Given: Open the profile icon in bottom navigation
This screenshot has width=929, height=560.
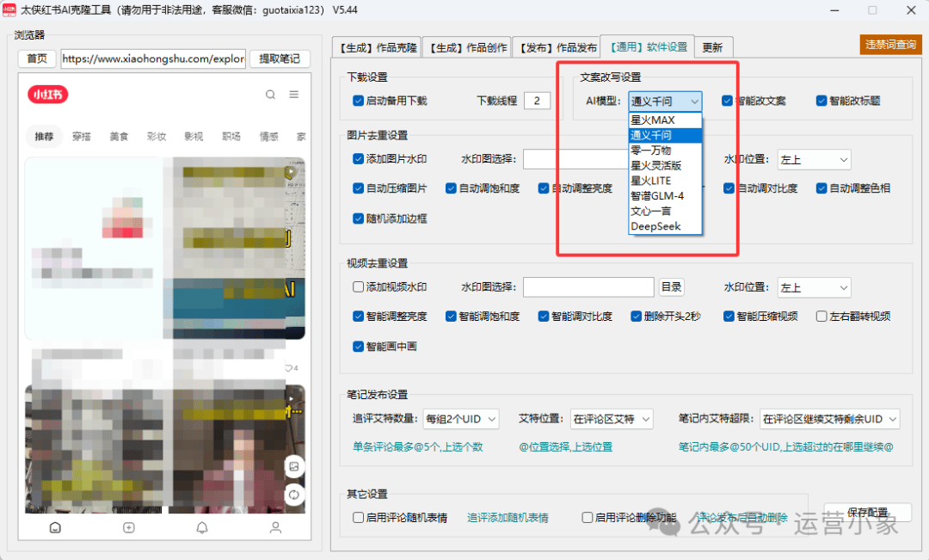Looking at the screenshot, I should [275, 527].
